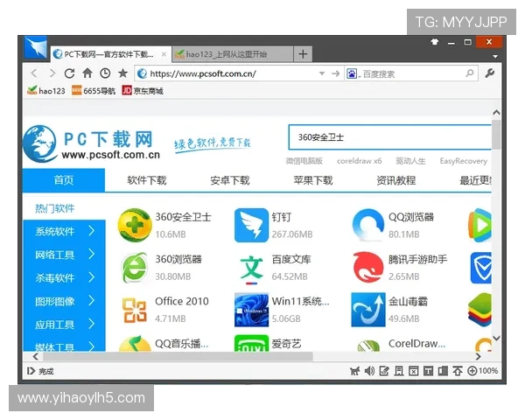Open address bar history dropdown arrow

(322, 73)
